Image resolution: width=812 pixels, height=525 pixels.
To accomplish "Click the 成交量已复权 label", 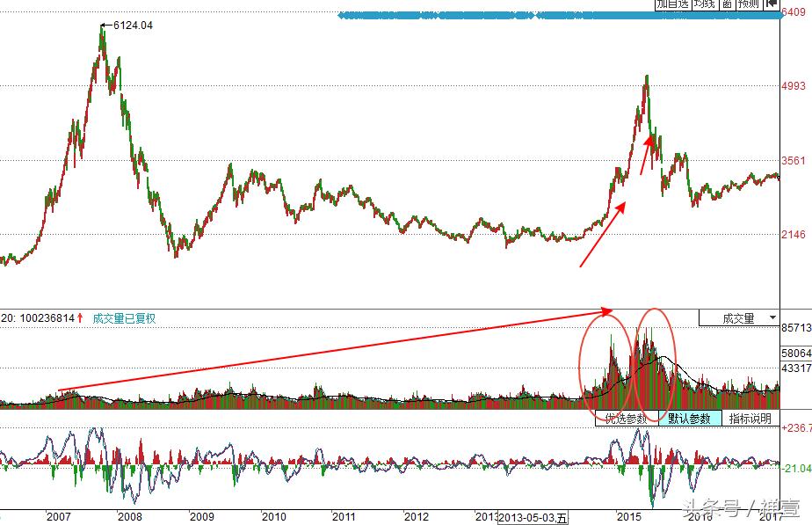I will (x=124, y=318).
